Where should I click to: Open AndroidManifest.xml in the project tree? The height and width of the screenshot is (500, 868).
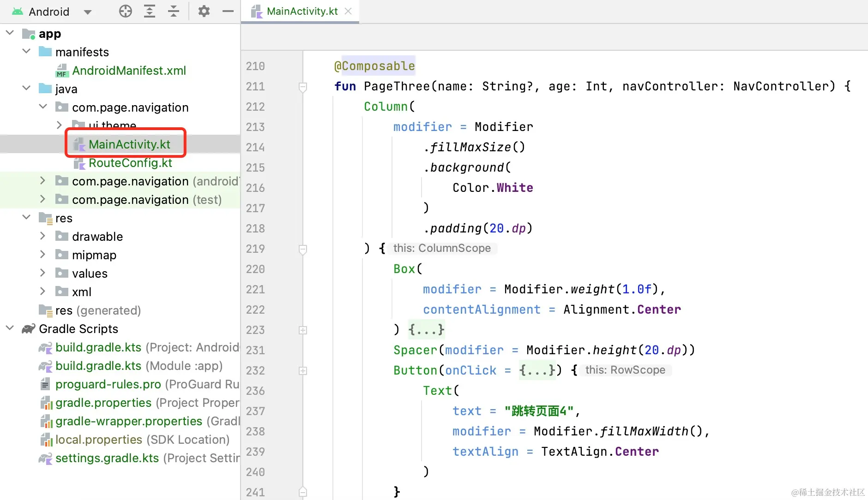pos(129,71)
